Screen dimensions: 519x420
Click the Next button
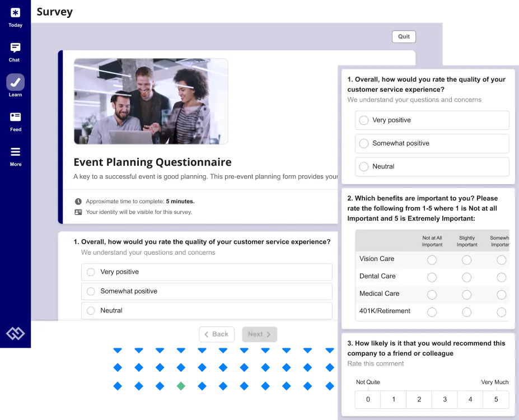(x=260, y=334)
